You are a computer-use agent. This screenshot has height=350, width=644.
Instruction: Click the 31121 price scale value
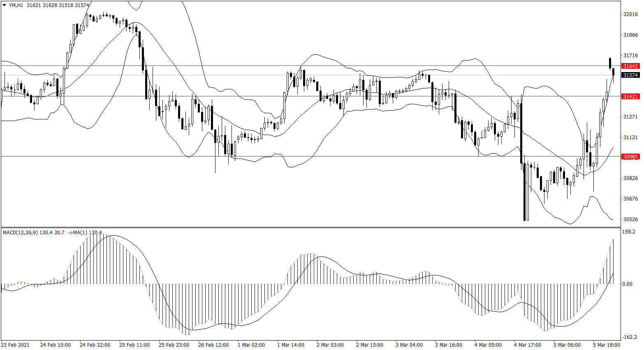(630, 137)
